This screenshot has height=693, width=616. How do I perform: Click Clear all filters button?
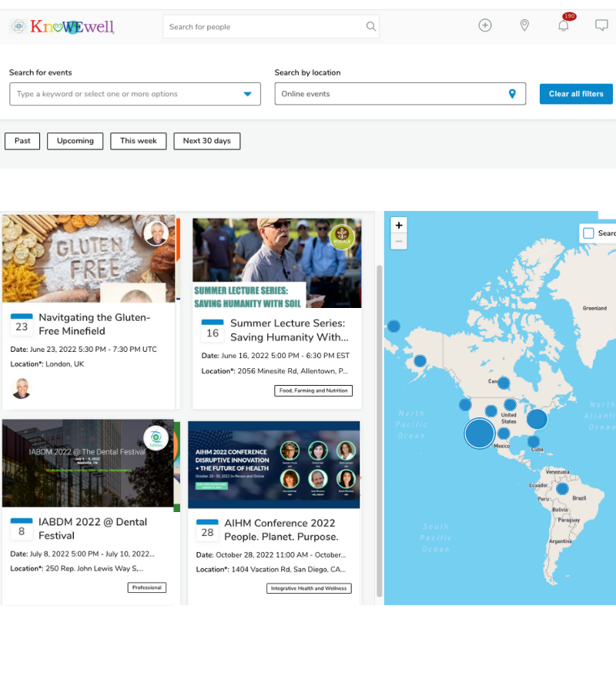[x=576, y=94]
